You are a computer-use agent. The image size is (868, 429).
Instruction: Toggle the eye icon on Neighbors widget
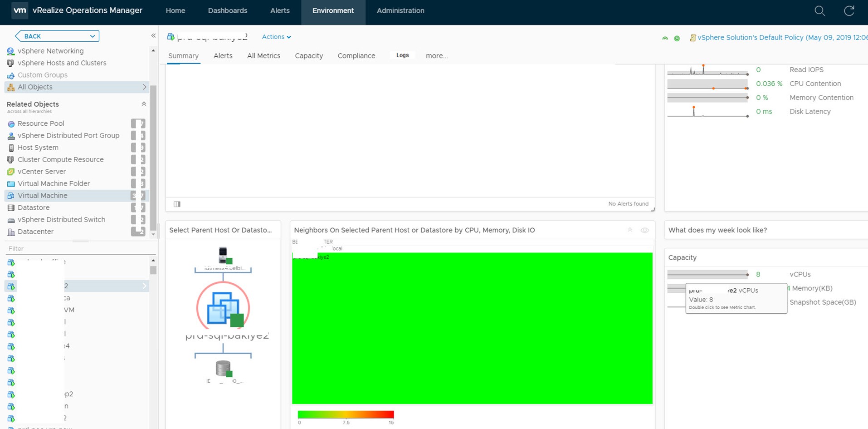pyautogui.click(x=644, y=231)
